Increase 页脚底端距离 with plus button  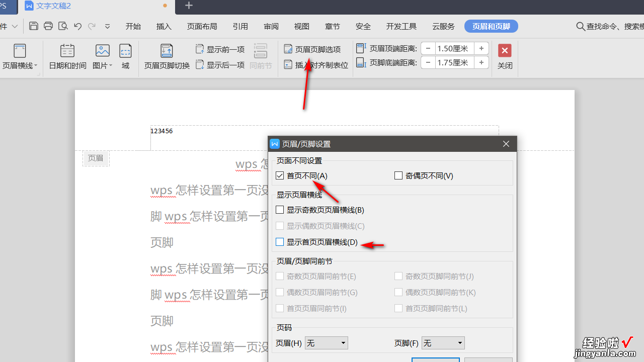pos(481,62)
